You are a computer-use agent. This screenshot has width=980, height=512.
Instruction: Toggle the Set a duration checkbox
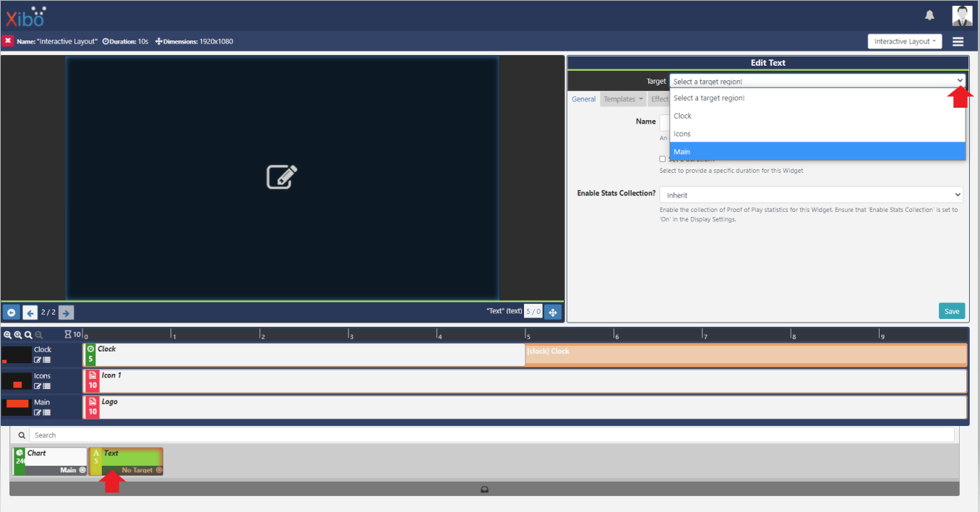coord(662,159)
